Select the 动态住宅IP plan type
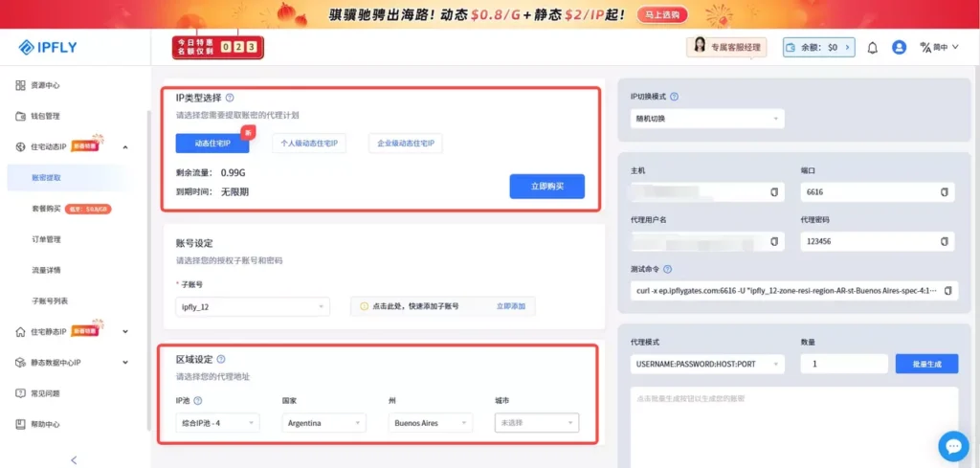Image resolution: width=980 pixels, height=468 pixels. (x=212, y=144)
